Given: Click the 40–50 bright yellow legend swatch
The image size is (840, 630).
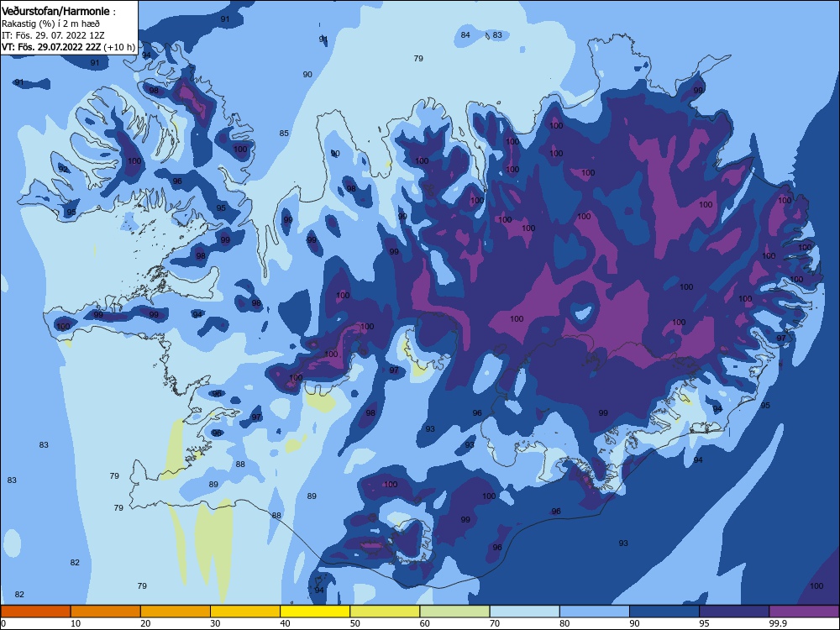Looking at the screenshot, I should pos(315,612).
